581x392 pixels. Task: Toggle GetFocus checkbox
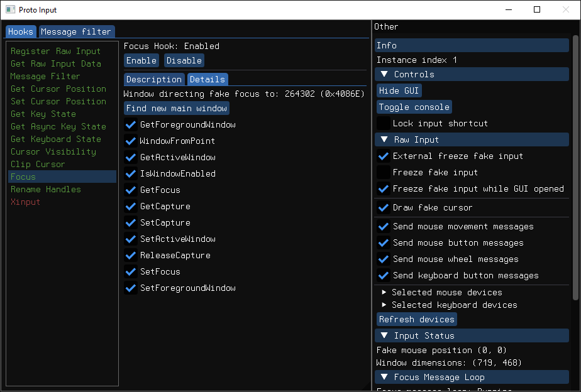[130, 190]
